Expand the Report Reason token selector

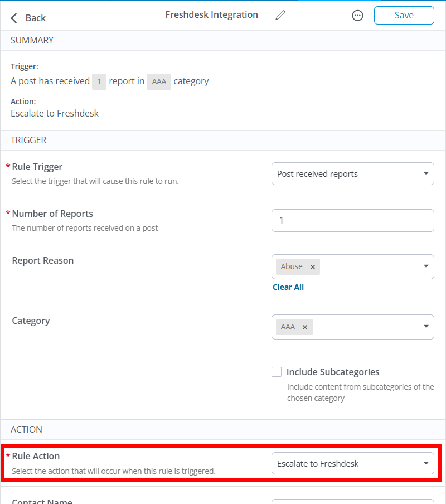(368, 266)
